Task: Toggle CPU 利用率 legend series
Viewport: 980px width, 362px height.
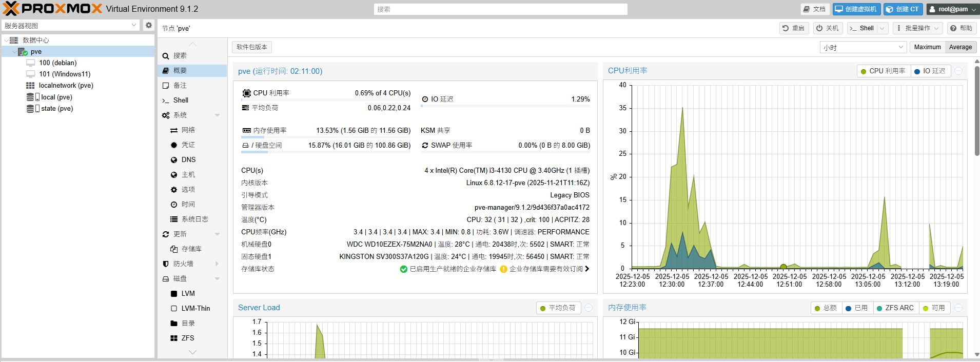Action: pos(884,71)
